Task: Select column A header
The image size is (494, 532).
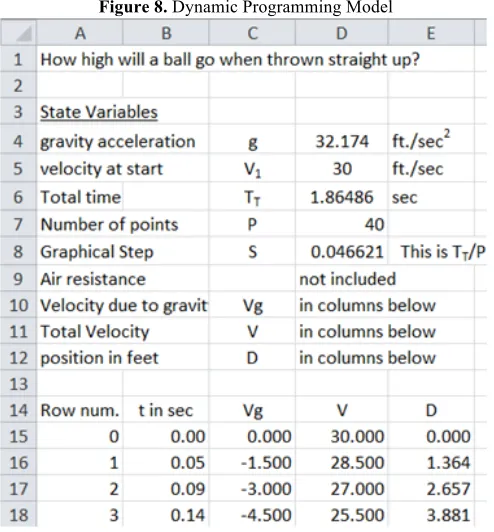Action: pos(80,33)
